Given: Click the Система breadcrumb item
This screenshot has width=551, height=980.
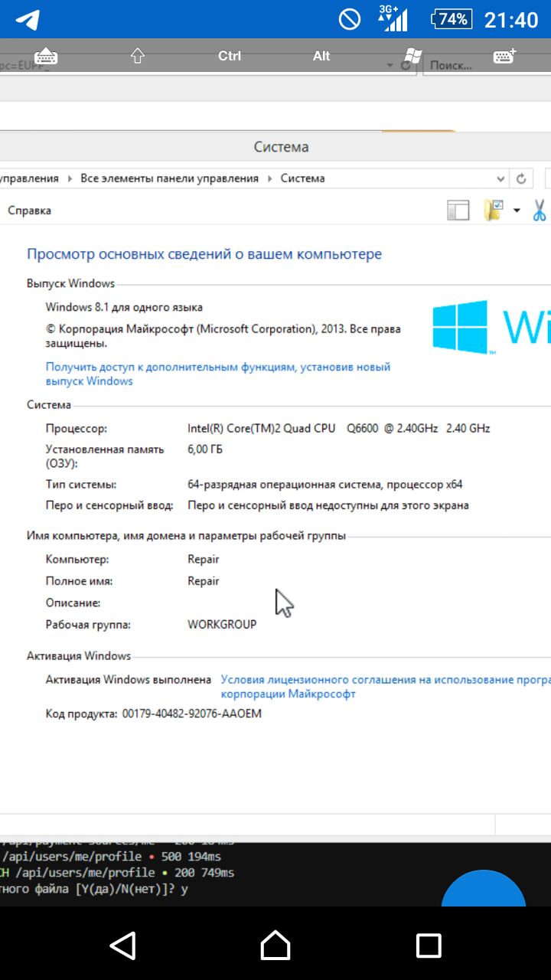Looking at the screenshot, I should tap(302, 178).
